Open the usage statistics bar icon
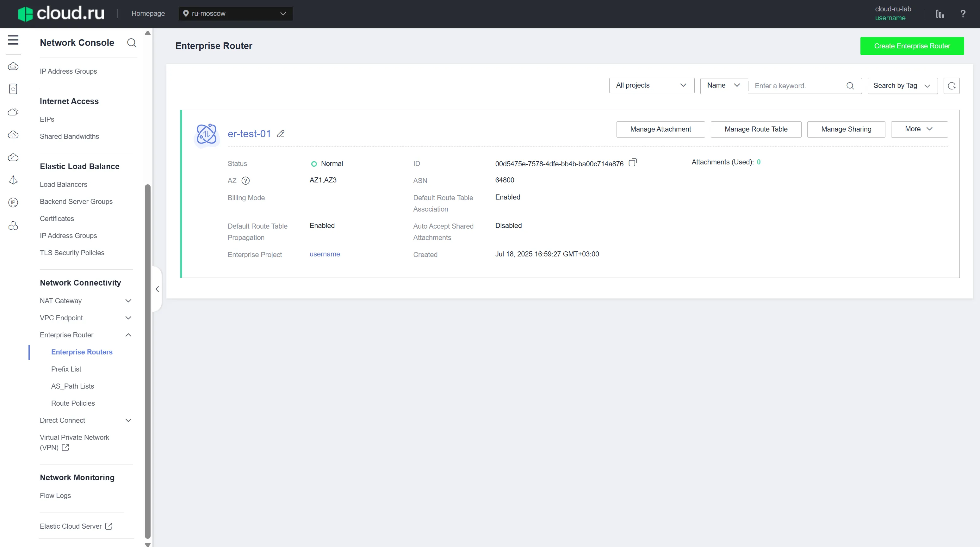 point(940,14)
